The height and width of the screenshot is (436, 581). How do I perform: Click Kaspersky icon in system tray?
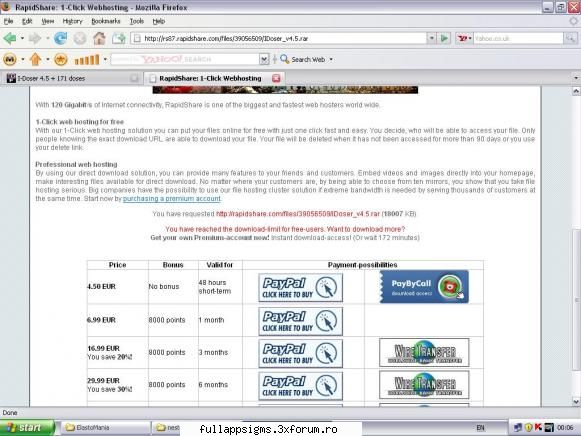pyautogui.click(x=538, y=427)
